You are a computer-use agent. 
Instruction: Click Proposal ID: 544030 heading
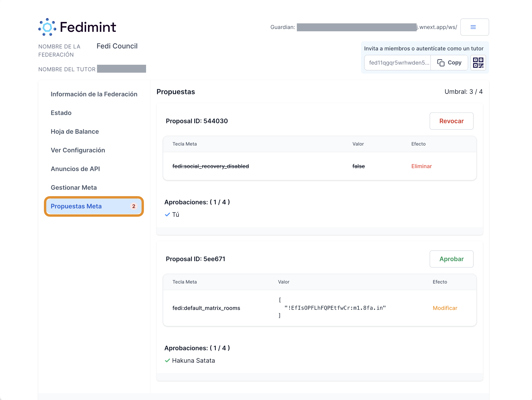pos(197,121)
